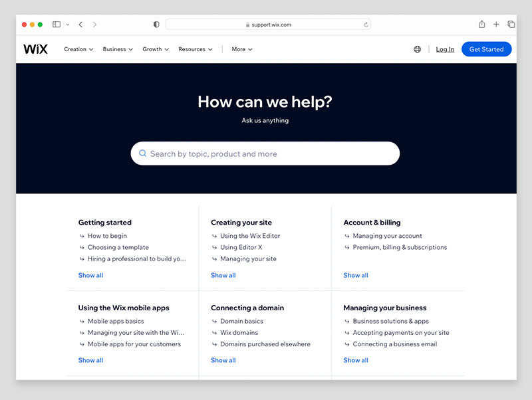This screenshot has height=400, width=532.
Task: Open Hiring a professional to build link
Action: point(137,258)
